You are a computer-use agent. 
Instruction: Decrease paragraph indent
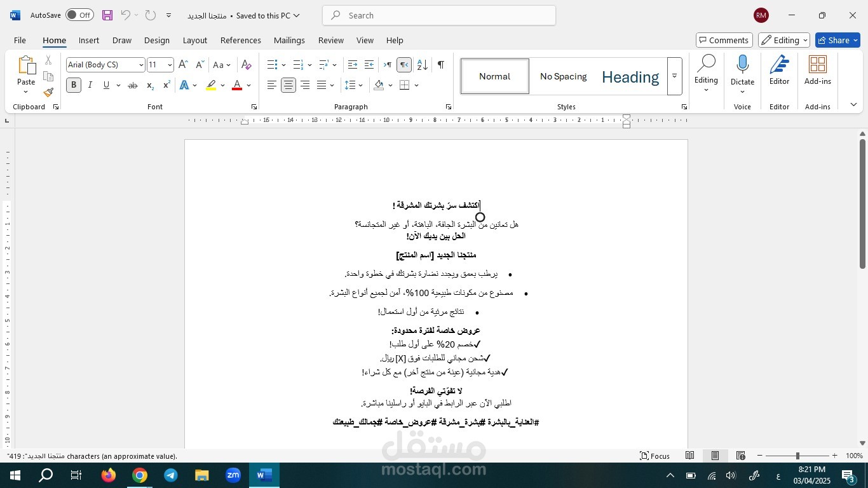(x=353, y=65)
